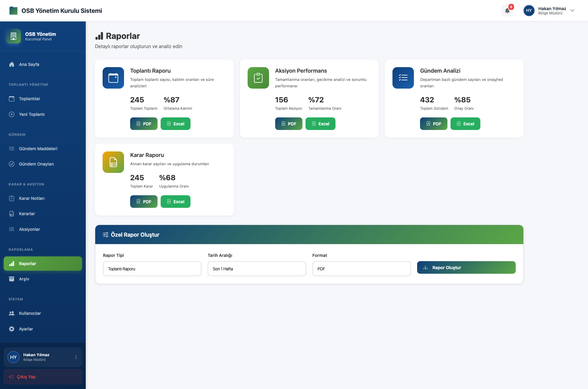Download the Toplantı Raporu as PDF
588x389 pixels.
(144, 124)
